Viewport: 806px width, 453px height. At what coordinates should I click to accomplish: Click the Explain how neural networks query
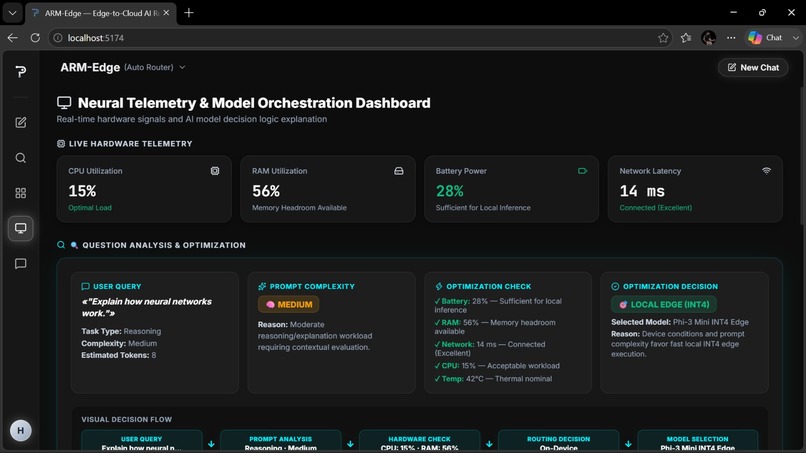pyautogui.click(x=146, y=307)
